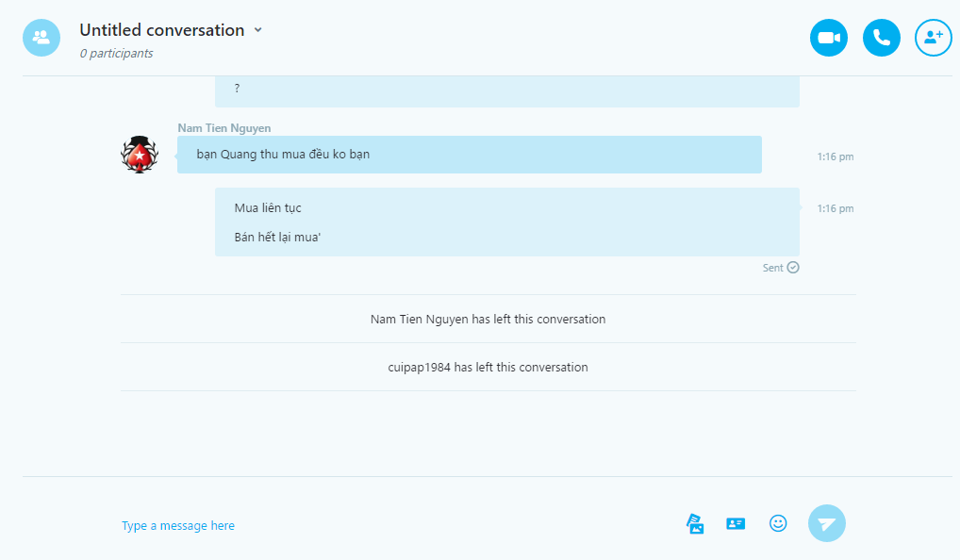Open the "0 participants" list
Viewport: 960px width, 560px height.
coord(116,54)
